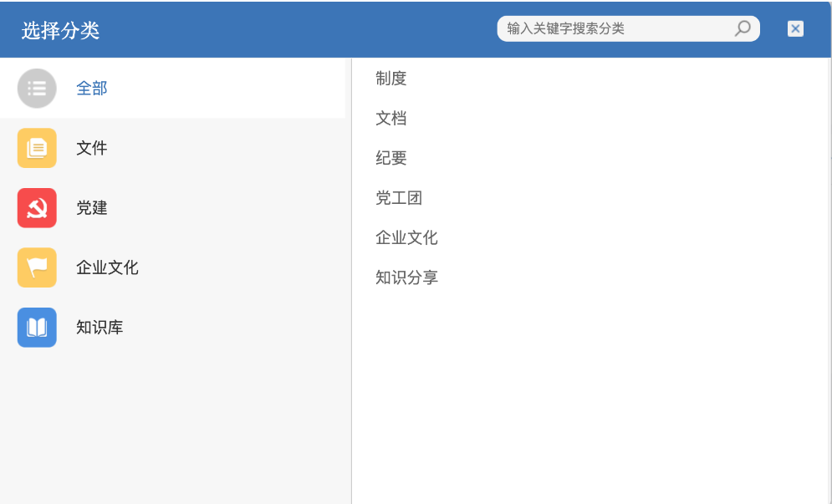
Task: Select the 全部 category label in sidebar
Action: tap(92, 89)
